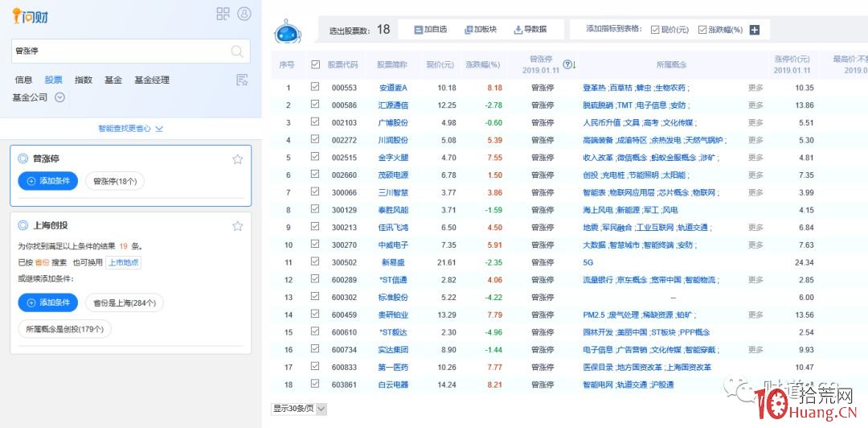Image resolution: width=868 pixels, height=428 pixels.
Task: Click 加自选 toolbar button
Action: click(431, 30)
